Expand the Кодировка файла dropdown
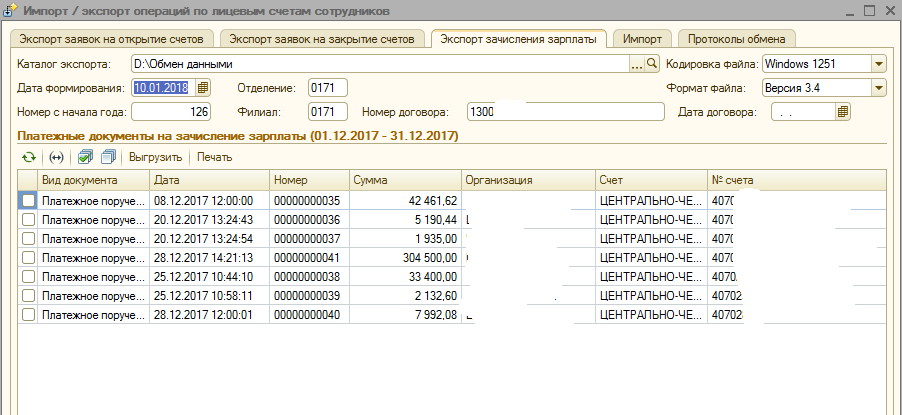Screen dimensions: 902x415 878,65
